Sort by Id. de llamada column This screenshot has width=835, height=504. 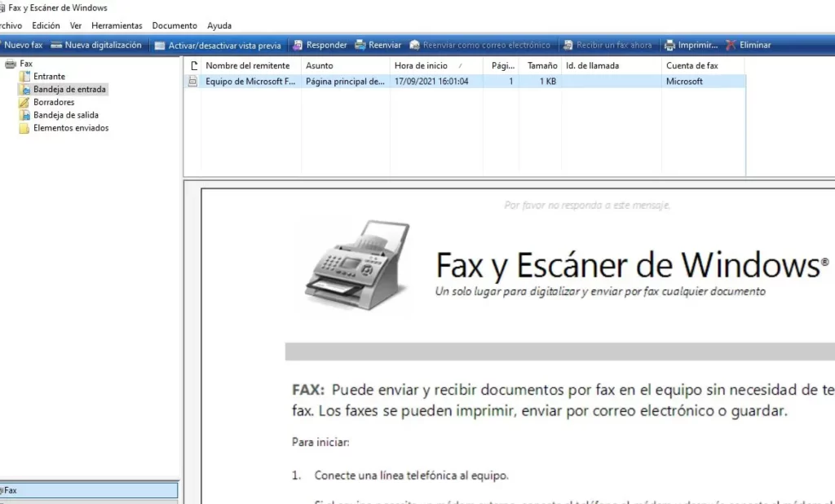click(612, 65)
